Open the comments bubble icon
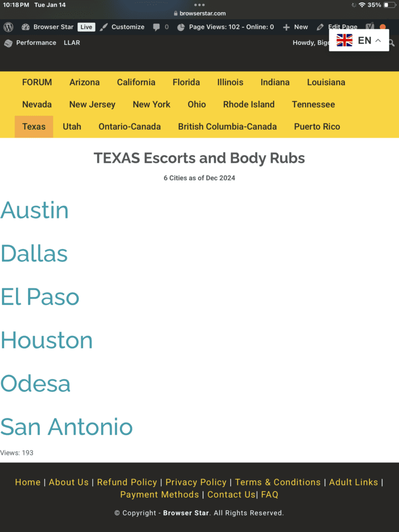Viewport: 399px width, 532px height. click(x=156, y=27)
